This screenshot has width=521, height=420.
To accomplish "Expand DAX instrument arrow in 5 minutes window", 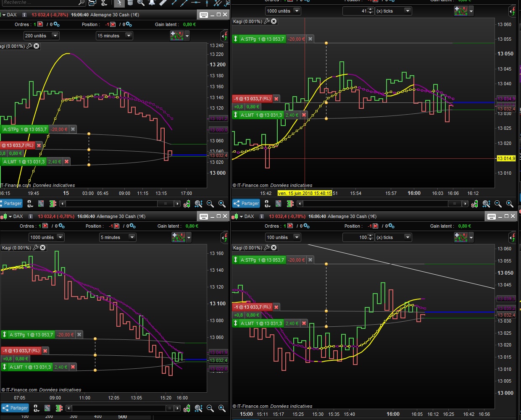I will pyautogui.click(x=11, y=217).
